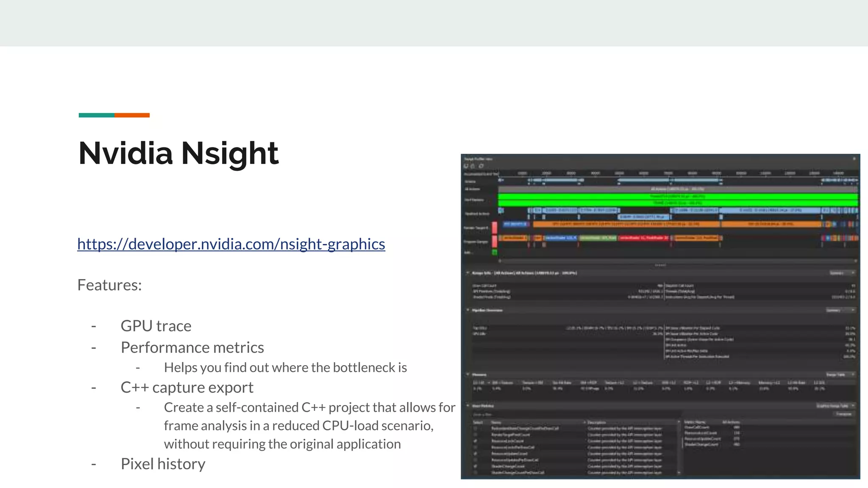Click the green swatch beside the bottom timeline row
Image resolution: width=868 pixels, height=488 pixels.
click(494, 252)
